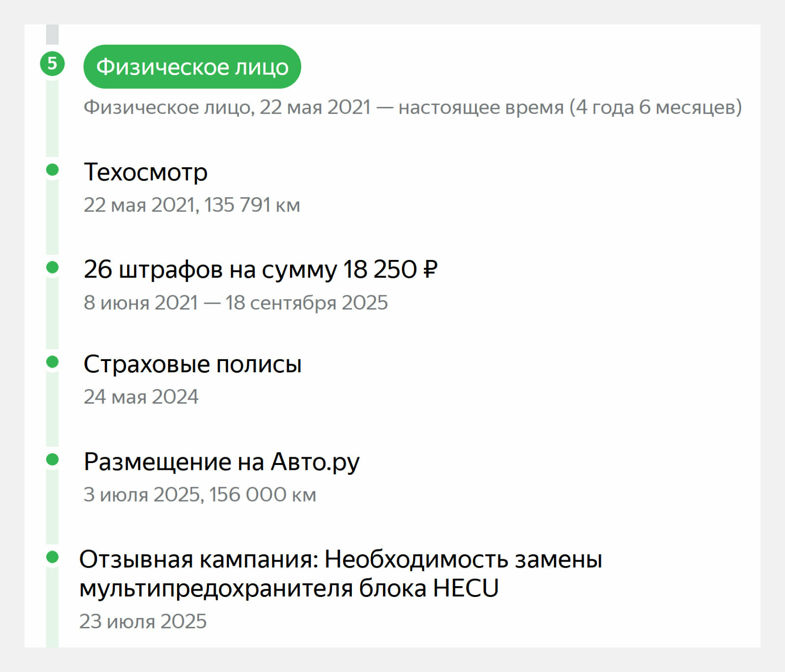Open the Страховые полисы entry
This screenshot has height=672, width=785.
[x=193, y=364]
